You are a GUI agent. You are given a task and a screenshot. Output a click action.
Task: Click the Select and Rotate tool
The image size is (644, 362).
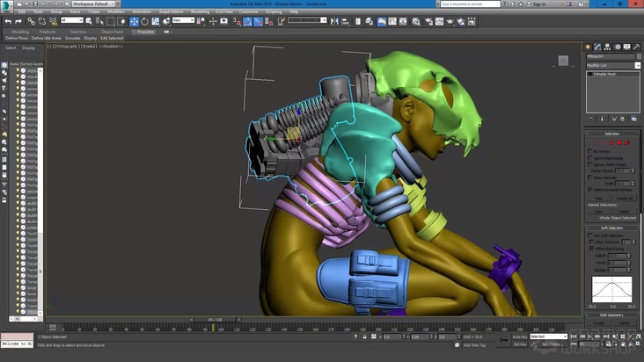(144, 21)
